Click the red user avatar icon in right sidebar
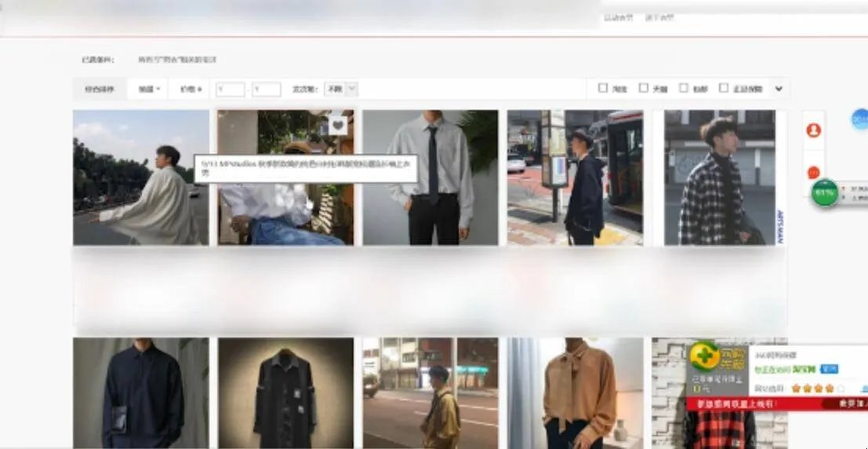868x449 pixels. pos(813,130)
